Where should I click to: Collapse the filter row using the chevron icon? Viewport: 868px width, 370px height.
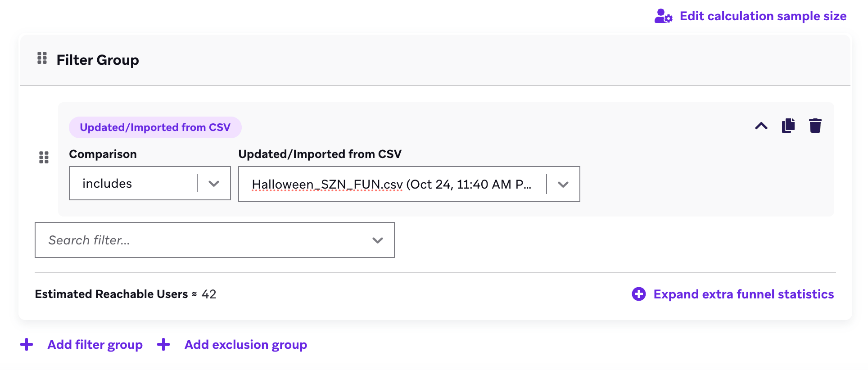(x=761, y=126)
